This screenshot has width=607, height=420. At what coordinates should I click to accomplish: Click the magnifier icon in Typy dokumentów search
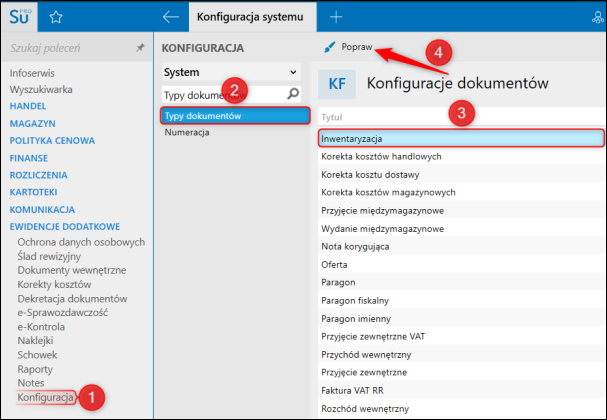(x=293, y=94)
